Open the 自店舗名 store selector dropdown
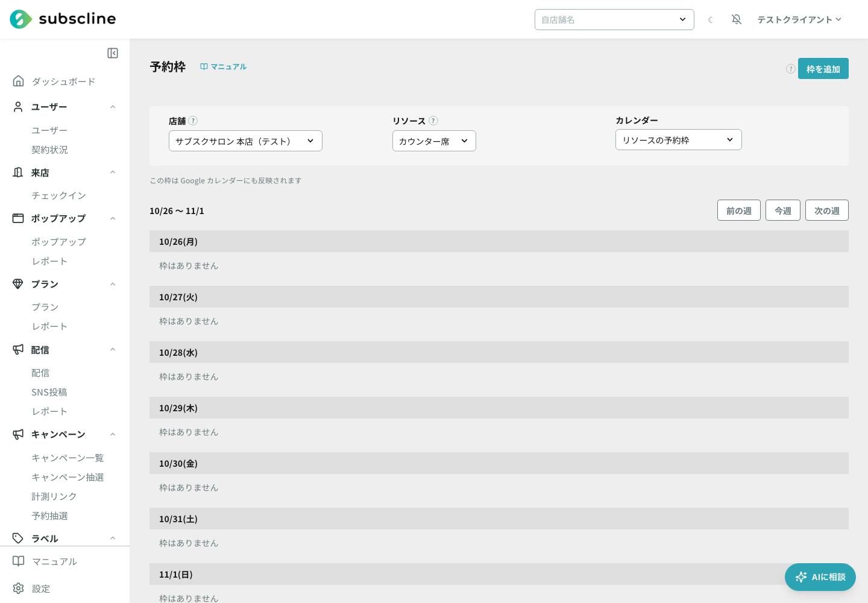The image size is (868, 603). pos(614,19)
